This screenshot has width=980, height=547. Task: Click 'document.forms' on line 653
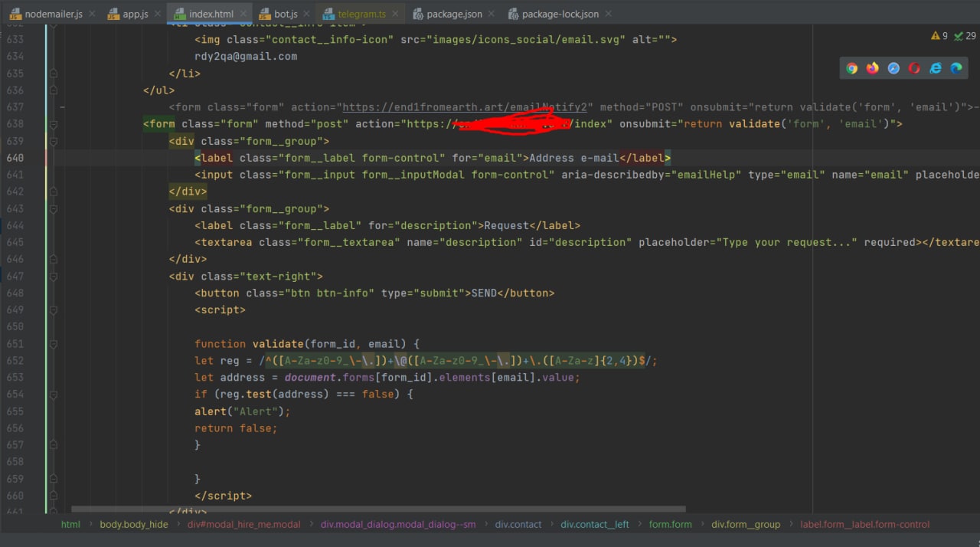point(329,377)
